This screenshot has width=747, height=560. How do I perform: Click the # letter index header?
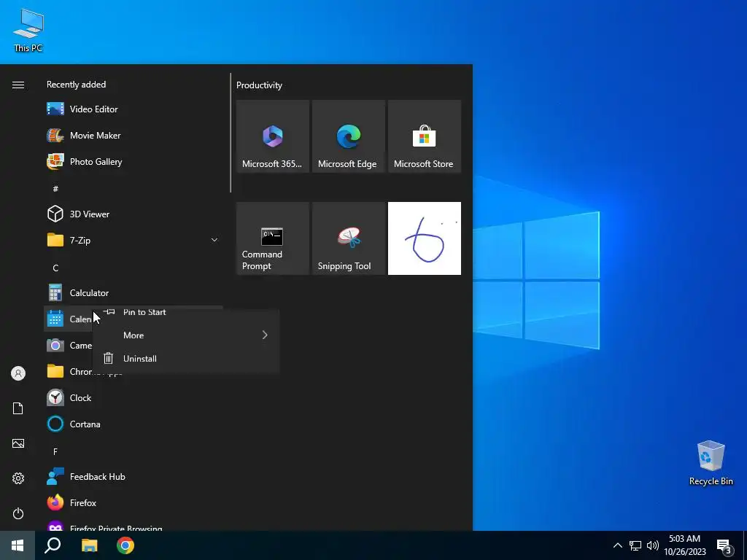click(55, 189)
